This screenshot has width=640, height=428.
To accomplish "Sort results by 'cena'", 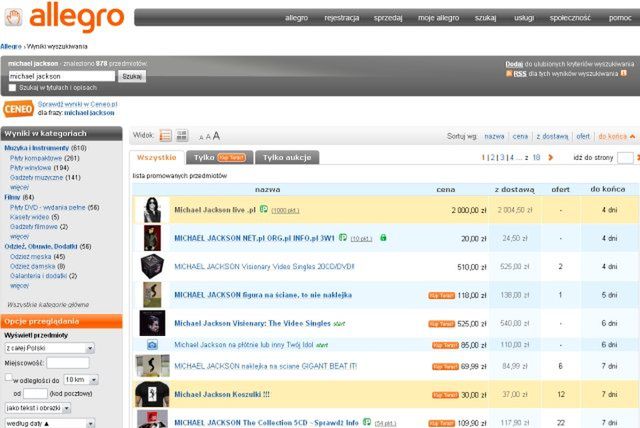I will 520,136.
